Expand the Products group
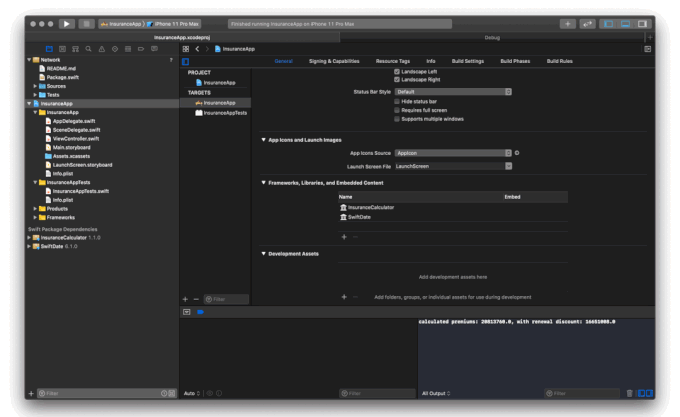Viewport: 680px width, 417px height. tap(35, 208)
